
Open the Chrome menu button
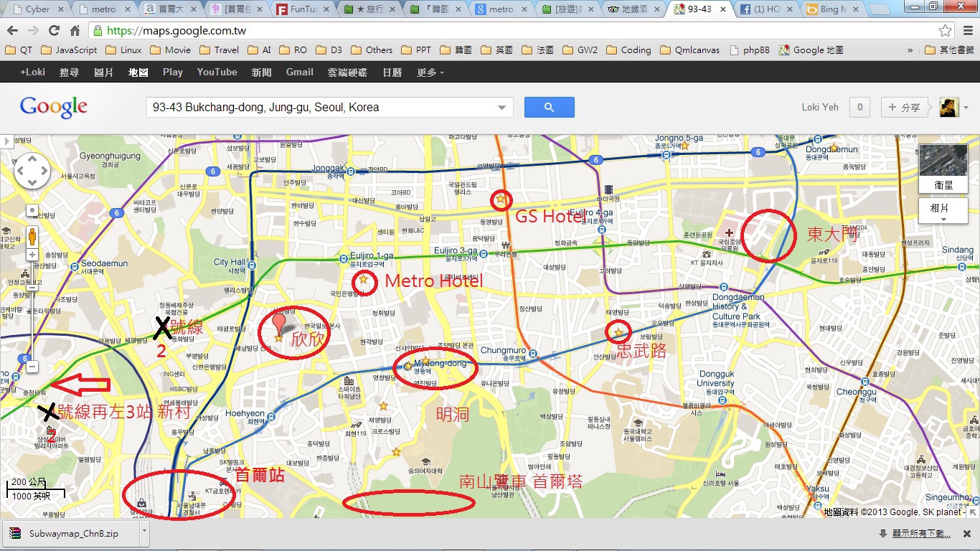click(966, 31)
